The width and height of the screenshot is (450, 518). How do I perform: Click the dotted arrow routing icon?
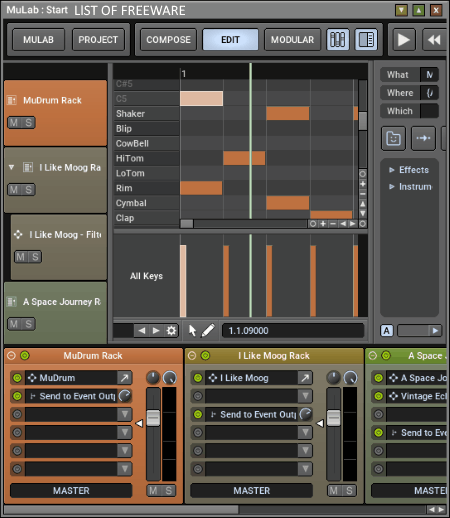click(x=423, y=138)
